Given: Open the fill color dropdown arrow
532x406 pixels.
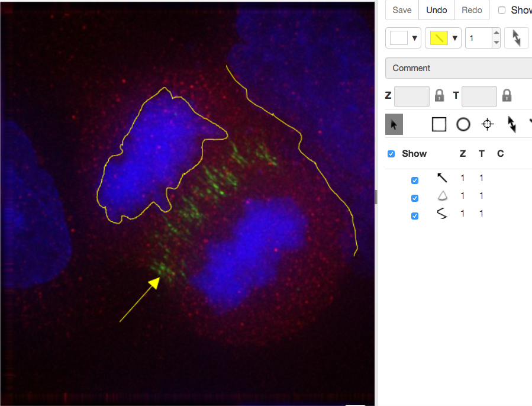Looking at the screenshot, I should pos(415,38).
